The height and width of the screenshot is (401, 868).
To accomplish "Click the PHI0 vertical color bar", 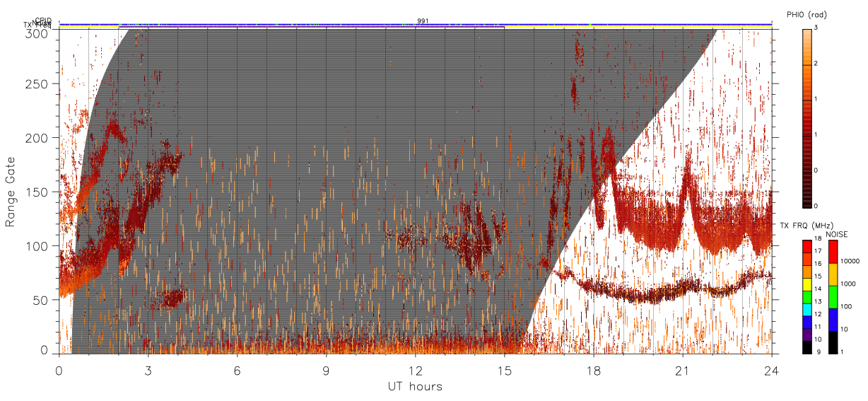I will pos(807,117).
